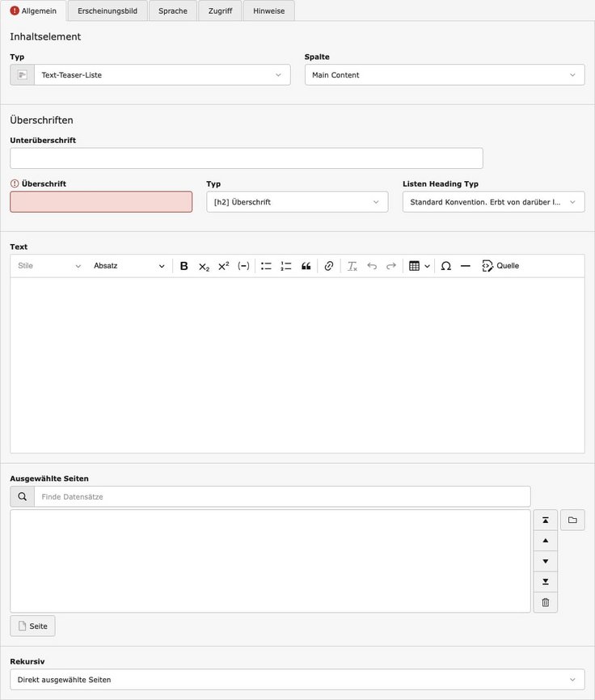Click the Finde Datensätze search field
The image size is (595, 700).
point(281,496)
